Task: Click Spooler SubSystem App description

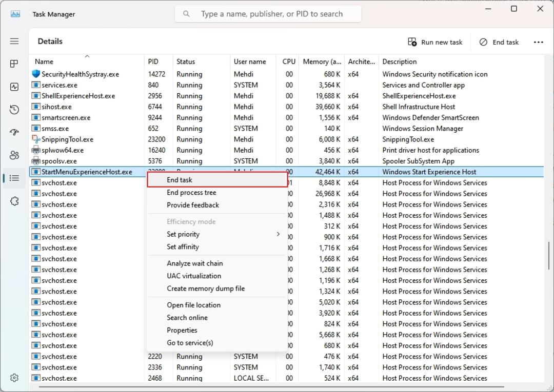Action: pyautogui.click(x=419, y=161)
